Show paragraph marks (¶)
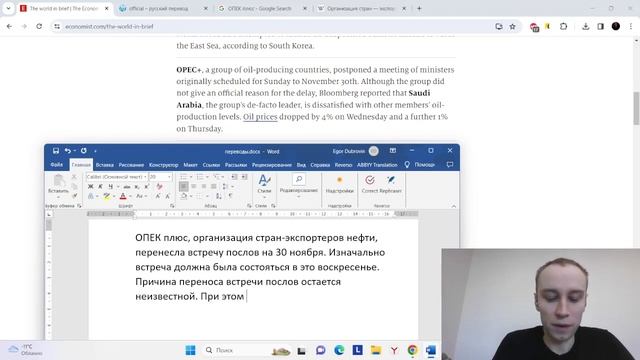Viewport: 640px width, 360px height. pyautogui.click(x=231, y=196)
